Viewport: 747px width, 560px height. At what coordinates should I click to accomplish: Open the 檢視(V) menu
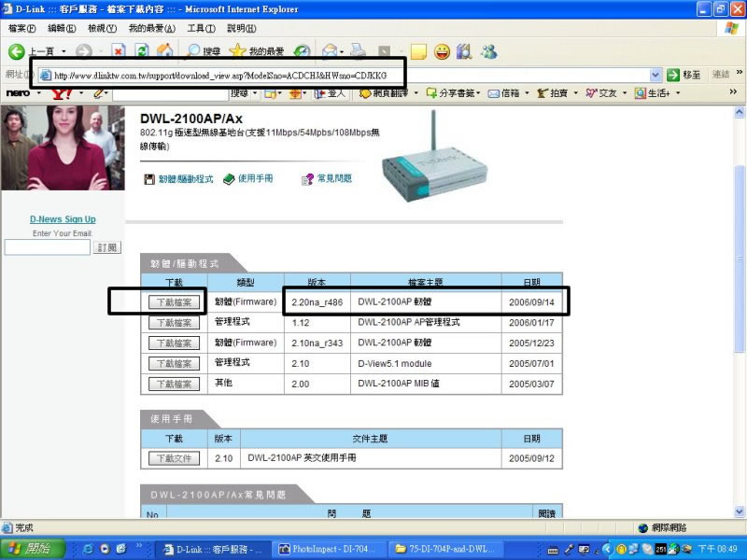[x=102, y=29]
